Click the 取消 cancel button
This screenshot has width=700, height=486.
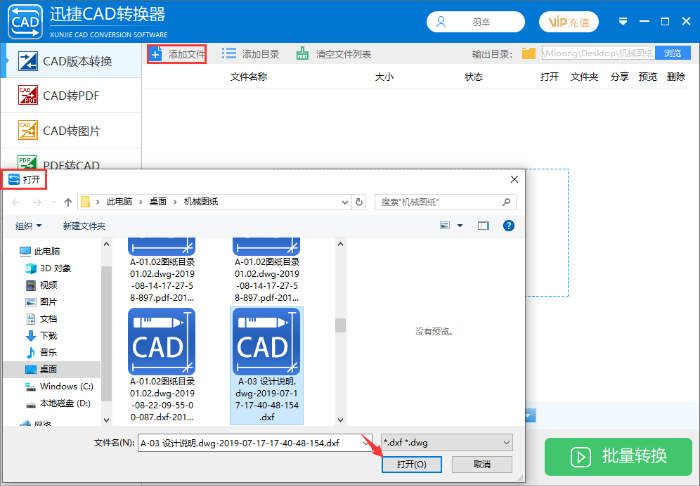(x=482, y=464)
